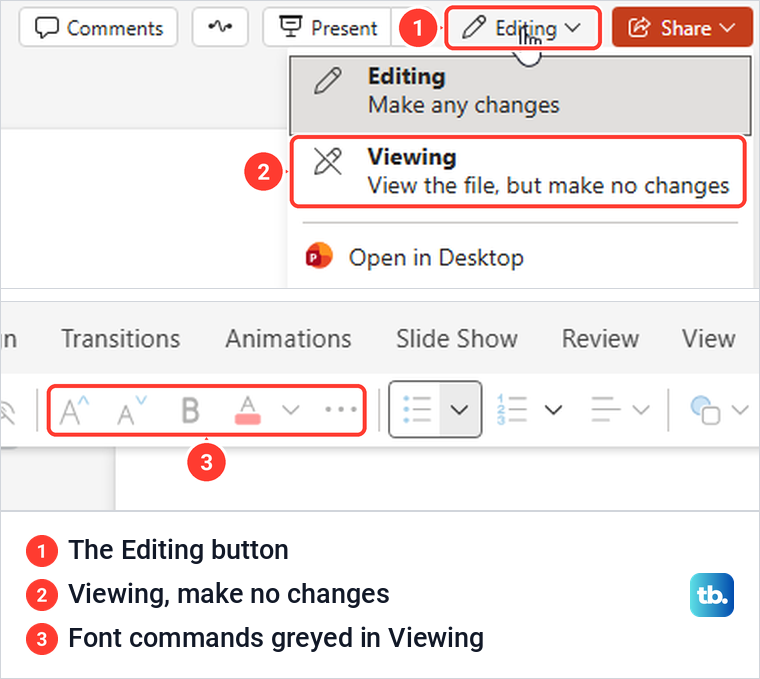Expand the alignment dropdown arrow
760x679 pixels.
tap(641, 410)
